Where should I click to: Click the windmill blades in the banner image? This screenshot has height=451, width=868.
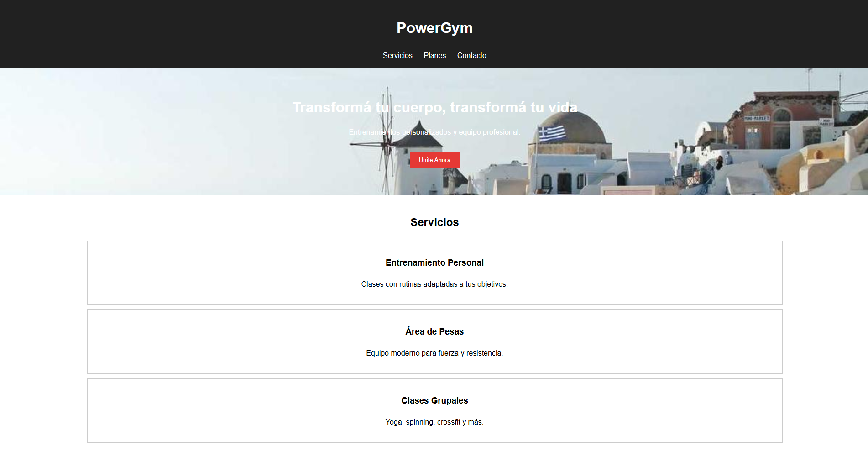387,137
